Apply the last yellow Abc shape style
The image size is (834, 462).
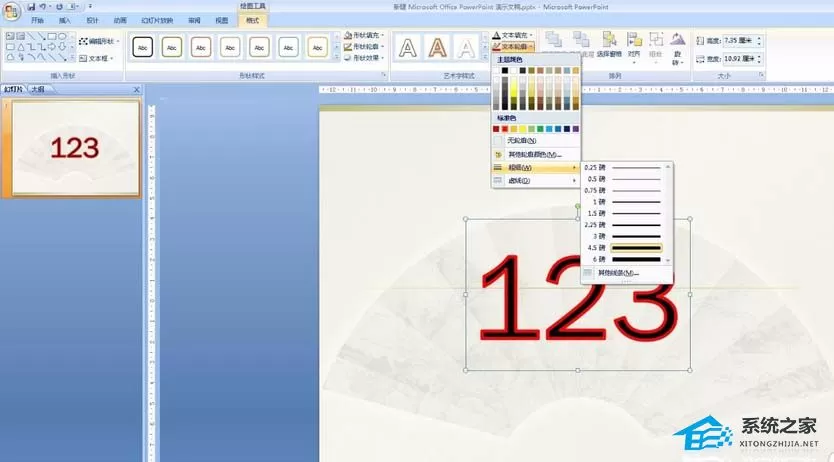coord(318,47)
